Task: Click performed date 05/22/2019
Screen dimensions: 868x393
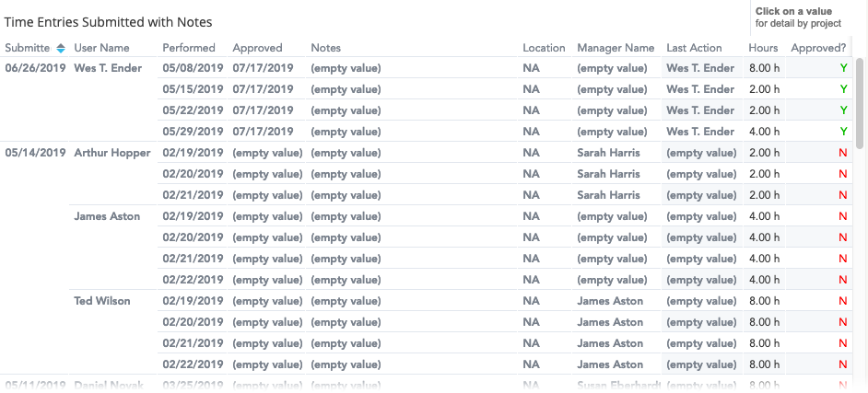Action: pos(194,110)
